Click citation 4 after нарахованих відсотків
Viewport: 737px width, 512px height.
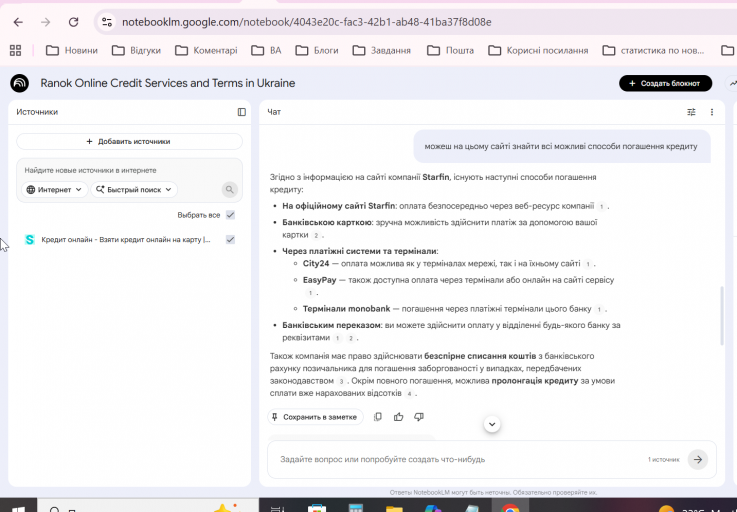coord(409,394)
